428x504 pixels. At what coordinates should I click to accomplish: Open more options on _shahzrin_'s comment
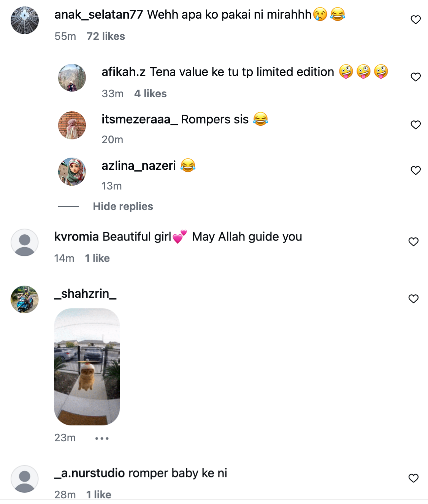[x=102, y=438]
